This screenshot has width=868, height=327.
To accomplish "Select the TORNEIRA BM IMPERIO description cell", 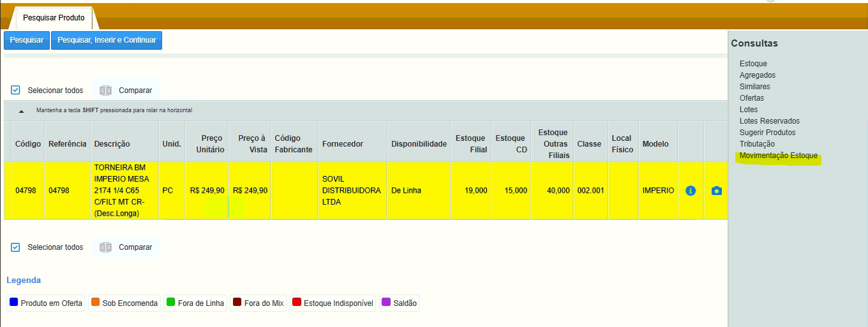I will pyautogui.click(x=124, y=191).
